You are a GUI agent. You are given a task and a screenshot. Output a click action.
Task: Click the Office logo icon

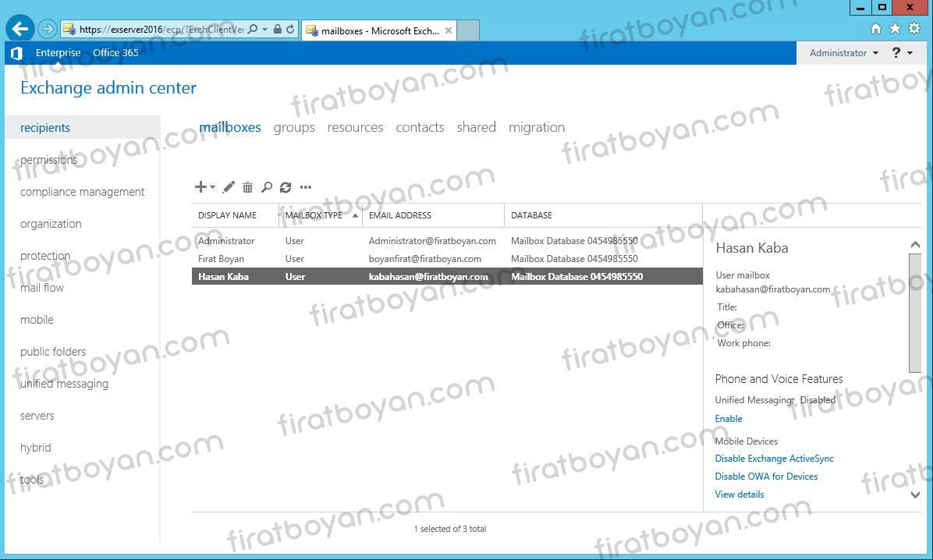(x=16, y=53)
